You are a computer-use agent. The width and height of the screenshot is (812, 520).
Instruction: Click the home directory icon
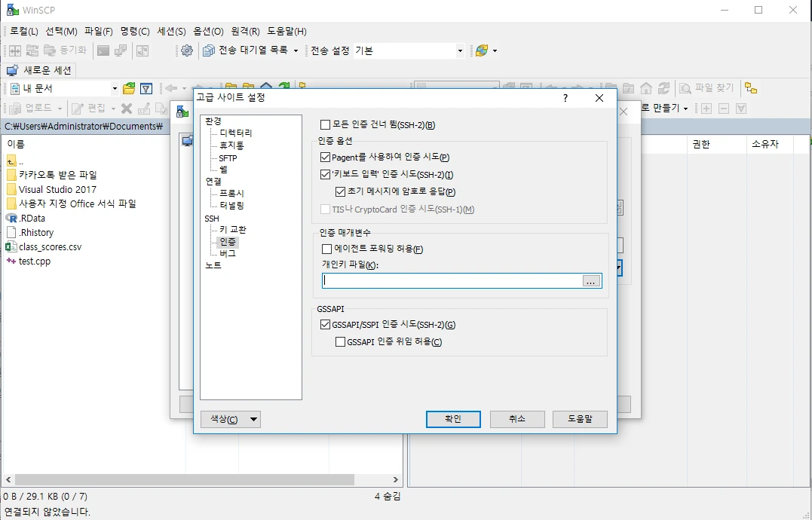pos(646,88)
